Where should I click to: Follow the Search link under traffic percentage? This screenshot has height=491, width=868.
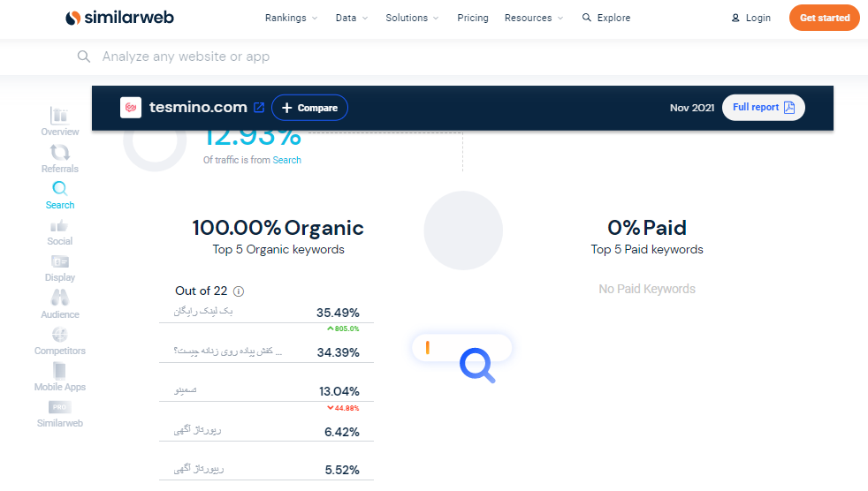coord(286,160)
